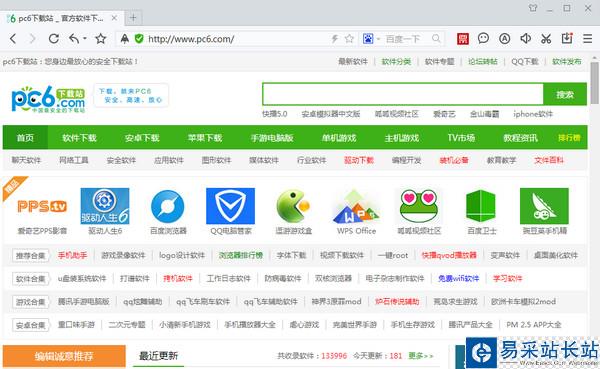The height and width of the screenshot is (369, 600).
Task: Click the 软件合集 label button
Action: (x=31, y=279)
